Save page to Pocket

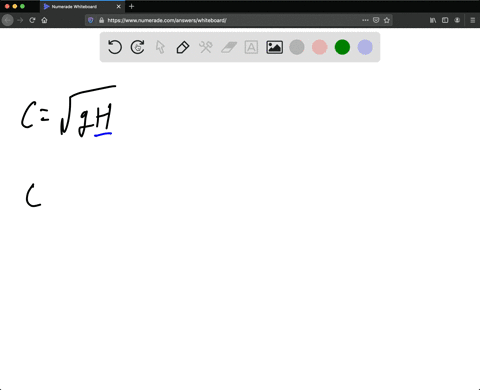pyautogui.click(x=376, y=20)
